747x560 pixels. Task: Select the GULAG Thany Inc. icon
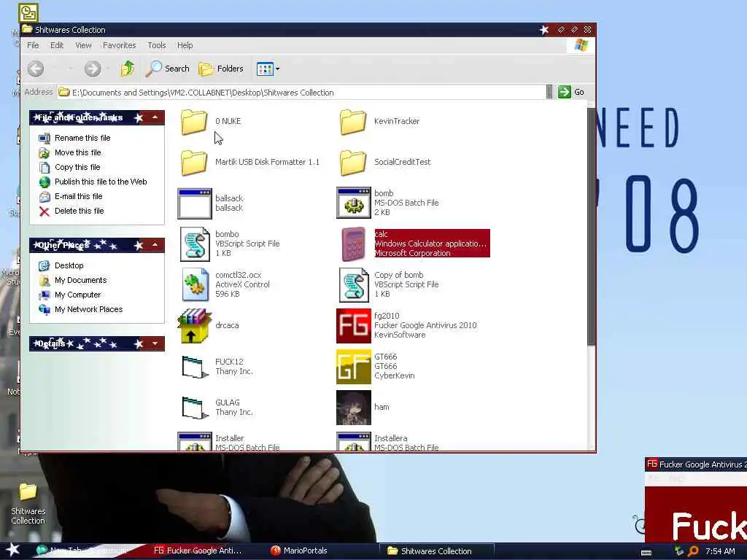point(195,408)
